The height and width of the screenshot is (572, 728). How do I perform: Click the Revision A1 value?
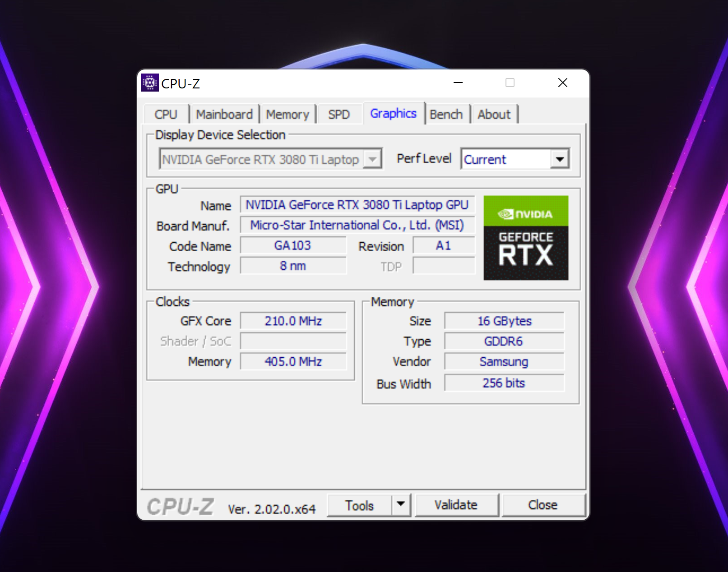tap(444, 245)
